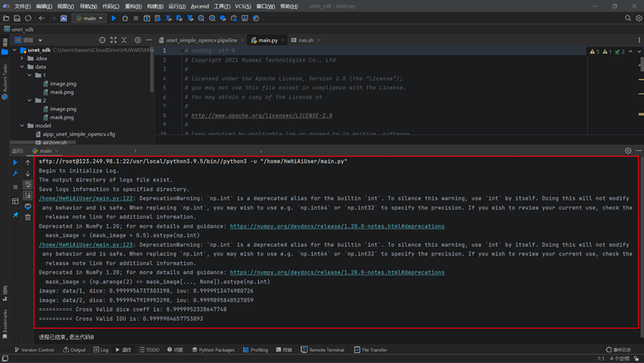Open the NumPy 1.20 release notes link

point(337,225)
